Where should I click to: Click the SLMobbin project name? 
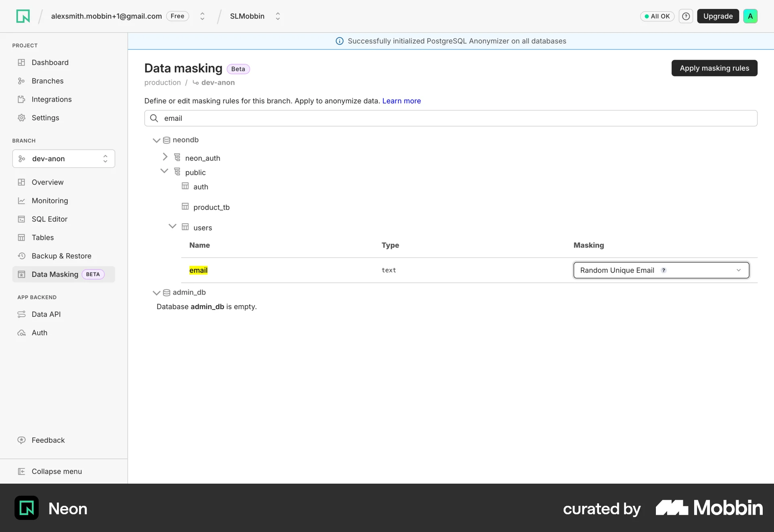[x=247, y=16]
